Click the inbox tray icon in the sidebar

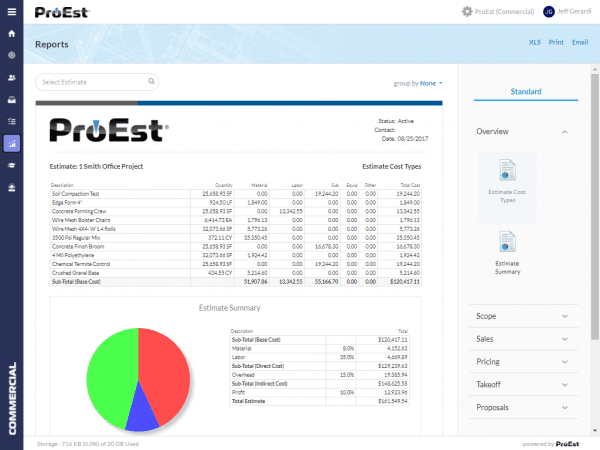coord(11,99)
